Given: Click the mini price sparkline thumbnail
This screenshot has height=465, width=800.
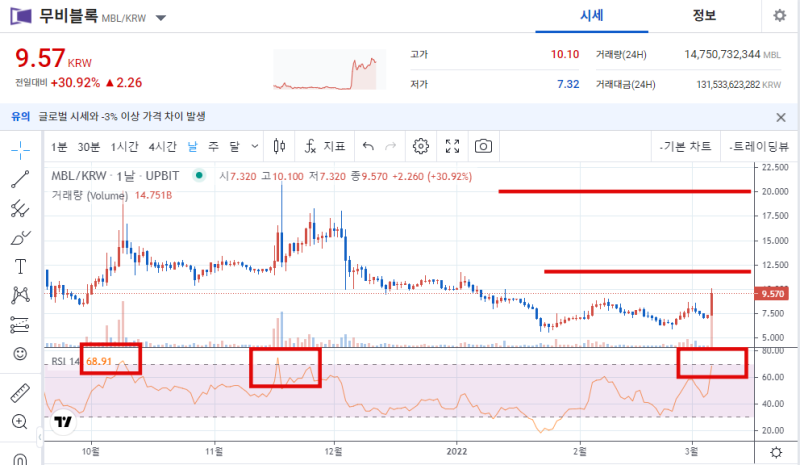Looking at the screenshot, I should tap(330, 69).
